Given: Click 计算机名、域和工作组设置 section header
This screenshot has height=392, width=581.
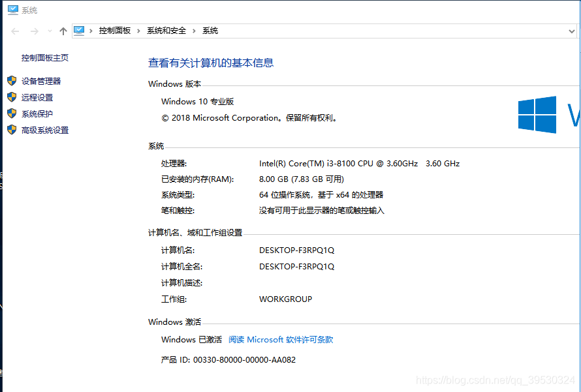Looking at the screenshot, I should pyautogui.click(x=195, y=232).
